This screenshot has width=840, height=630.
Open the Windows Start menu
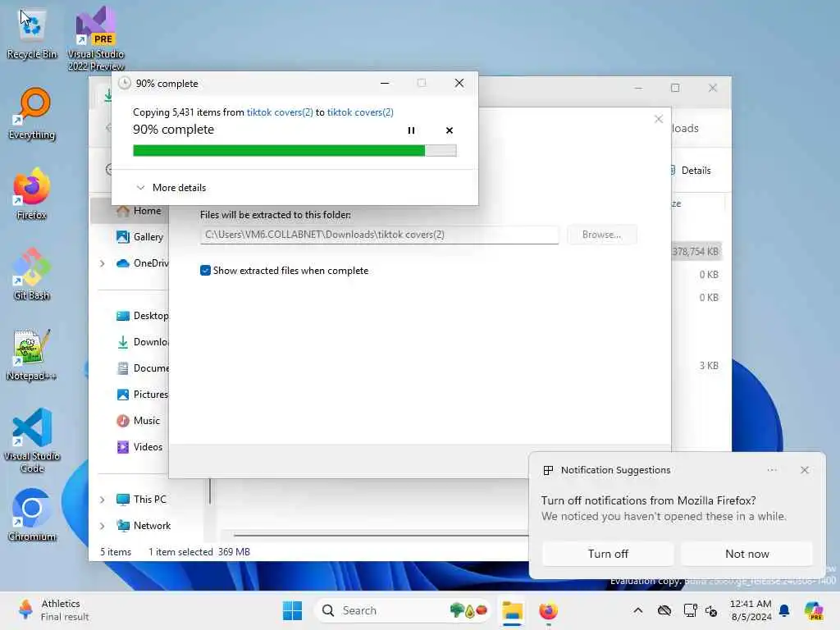(x=293, y=610)
